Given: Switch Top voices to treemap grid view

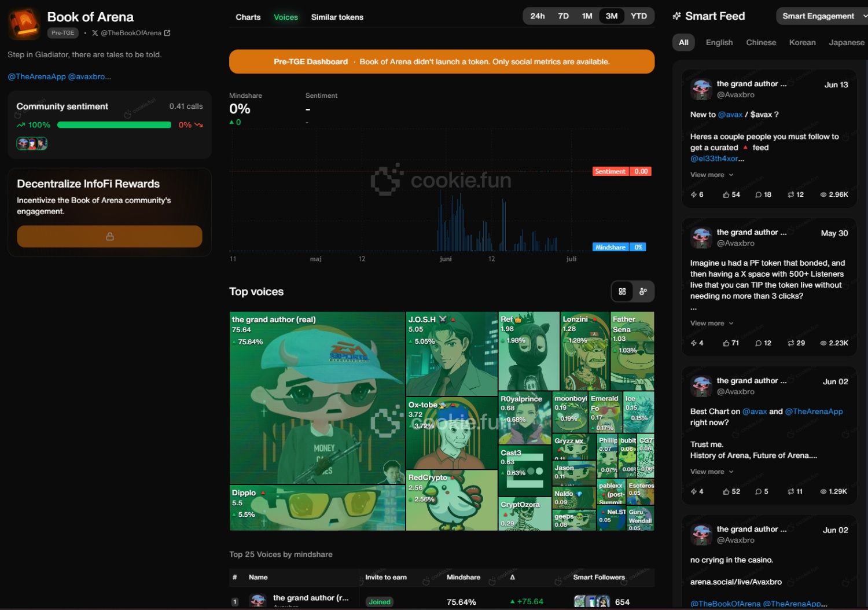Looking at the screenshot, I should [x=622, y=292].
